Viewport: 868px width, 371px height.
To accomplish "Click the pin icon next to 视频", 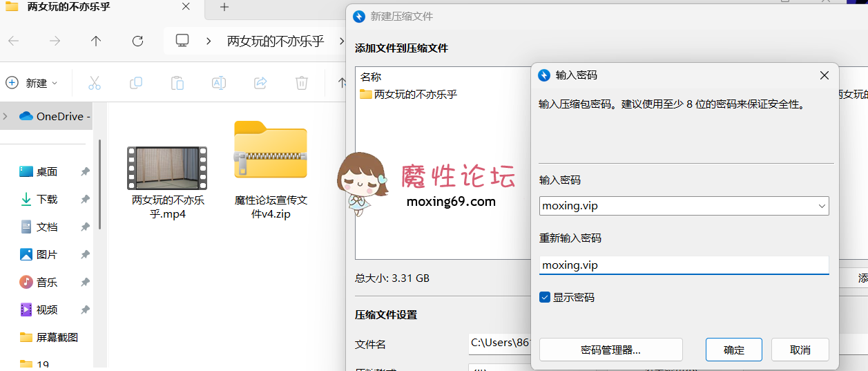I will [x=85, y=310].
